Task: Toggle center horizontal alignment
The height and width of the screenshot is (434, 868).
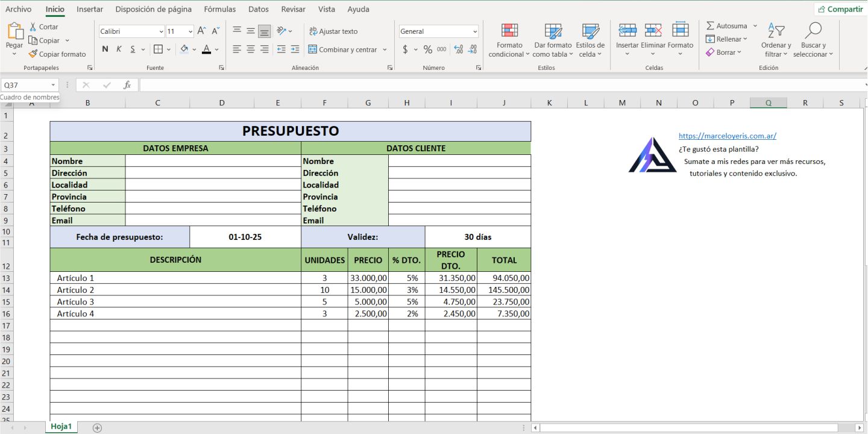Action: click(x=251, y=49)
